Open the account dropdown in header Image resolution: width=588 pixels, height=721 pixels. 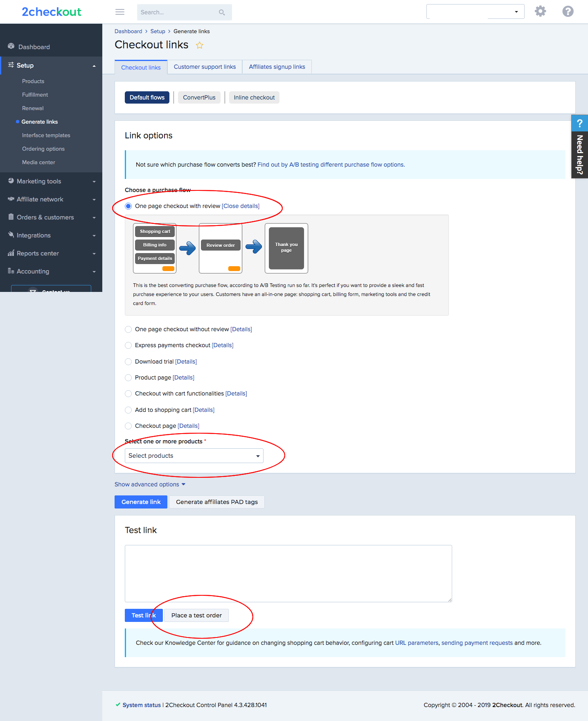(475, 11)
